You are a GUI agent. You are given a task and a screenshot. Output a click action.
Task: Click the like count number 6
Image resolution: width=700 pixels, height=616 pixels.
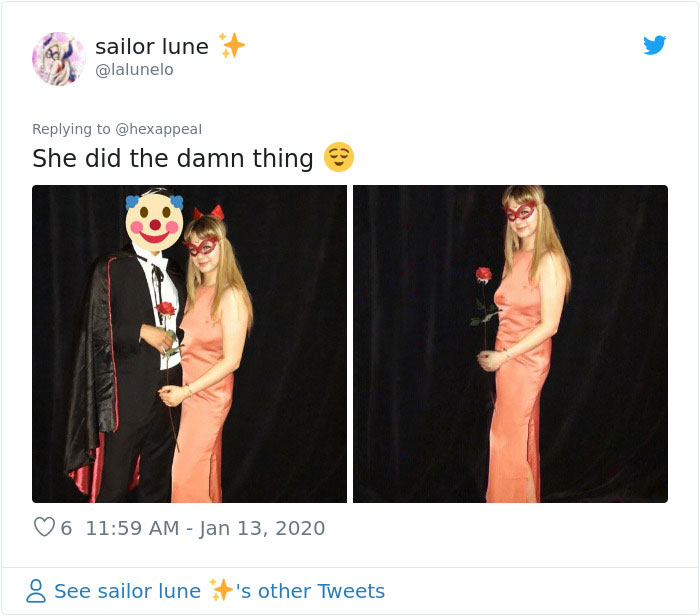(x=67, y=527)
